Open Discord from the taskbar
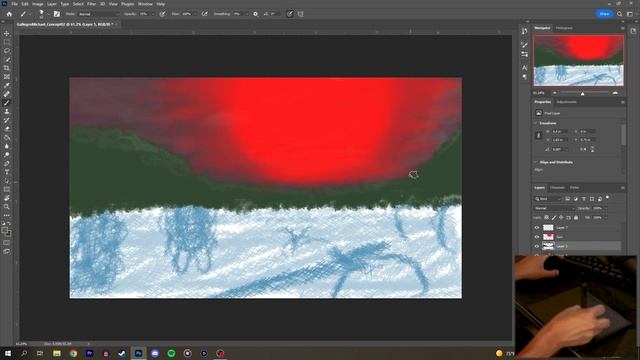 click(155, 353)
